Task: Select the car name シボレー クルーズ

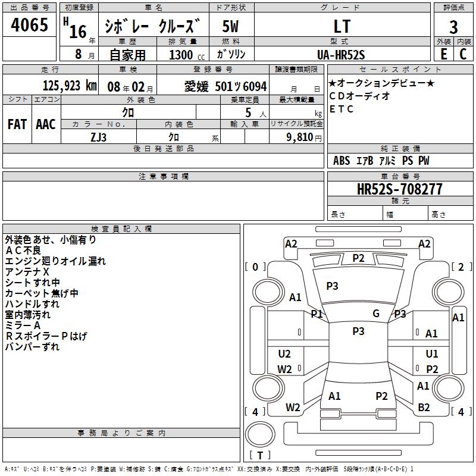Action: pos(152,26)
